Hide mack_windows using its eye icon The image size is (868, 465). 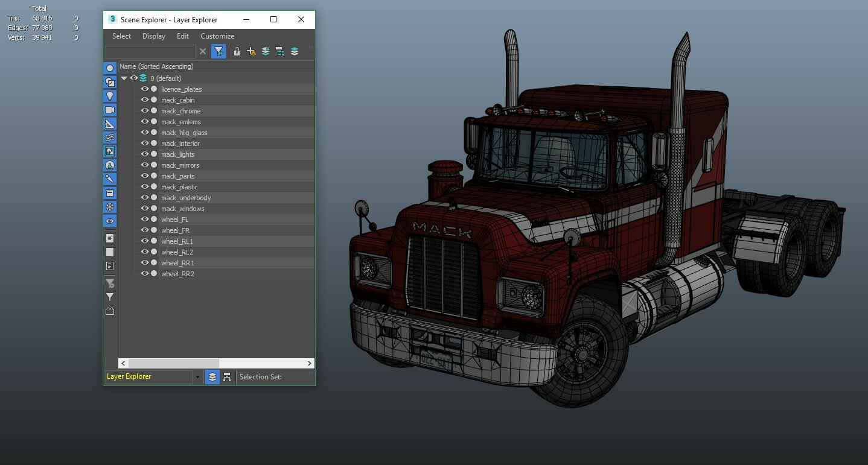click(x=145, y=208)
